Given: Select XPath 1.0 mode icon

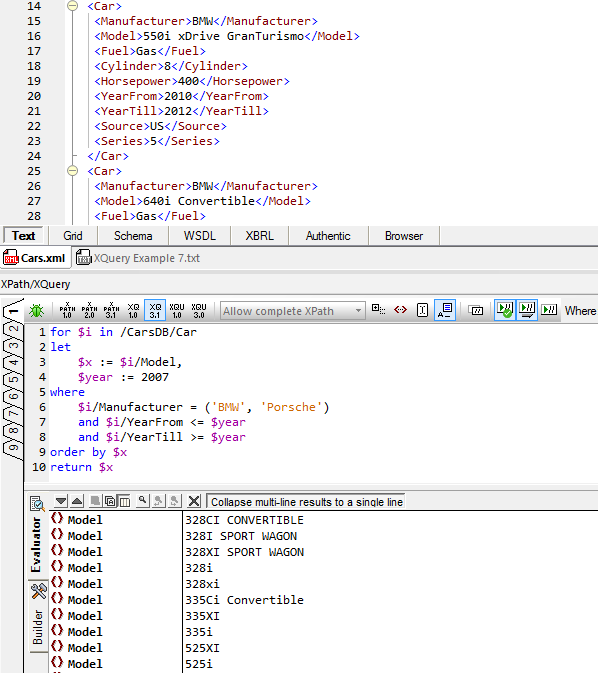Looking at the screenshot, I should pyautogui.click(x=67, y=310).
